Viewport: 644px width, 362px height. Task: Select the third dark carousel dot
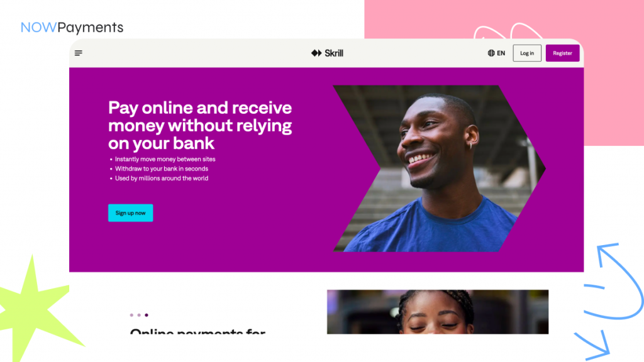pyautogui.click(x=146, y=315)
